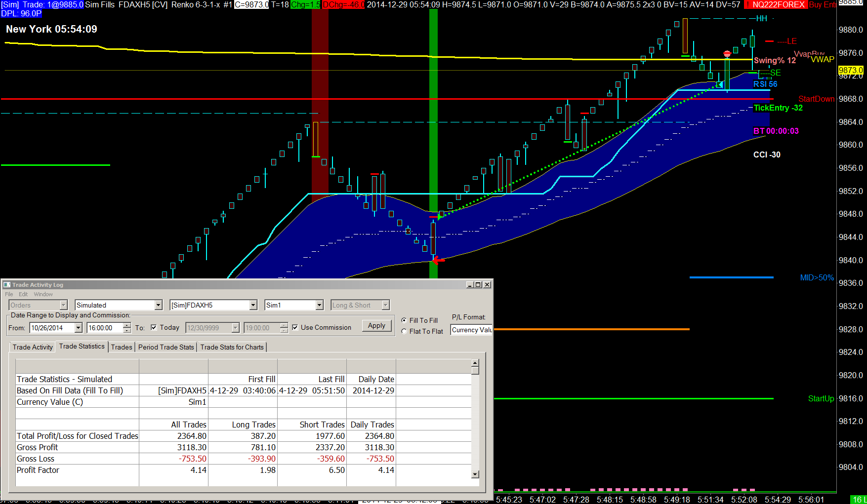
Task: Click the 'New York 05:54:09' clock label
Action: (x=51, y=29)
